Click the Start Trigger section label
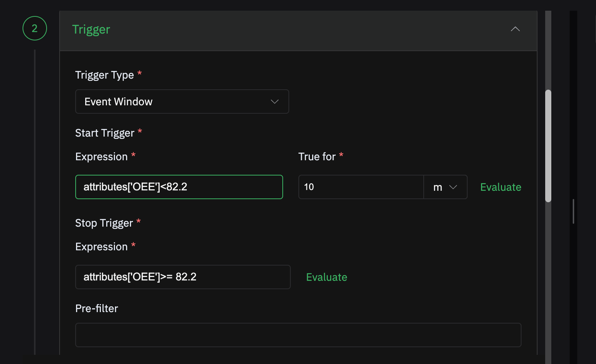 (105, 133)
